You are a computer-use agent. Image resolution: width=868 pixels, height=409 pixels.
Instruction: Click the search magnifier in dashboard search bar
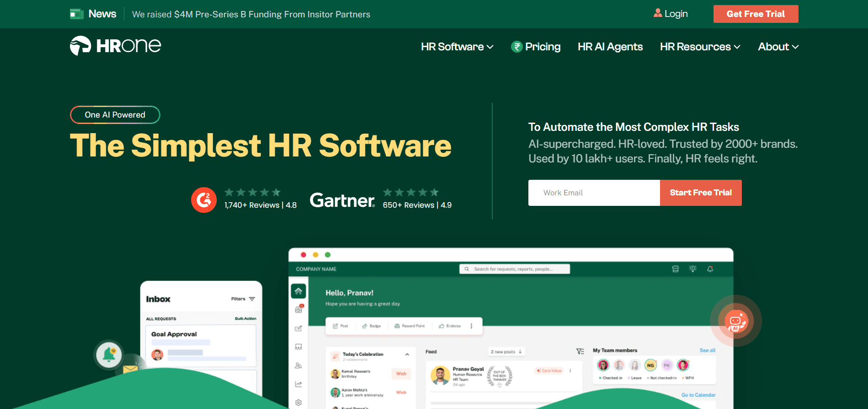(467, 269)
